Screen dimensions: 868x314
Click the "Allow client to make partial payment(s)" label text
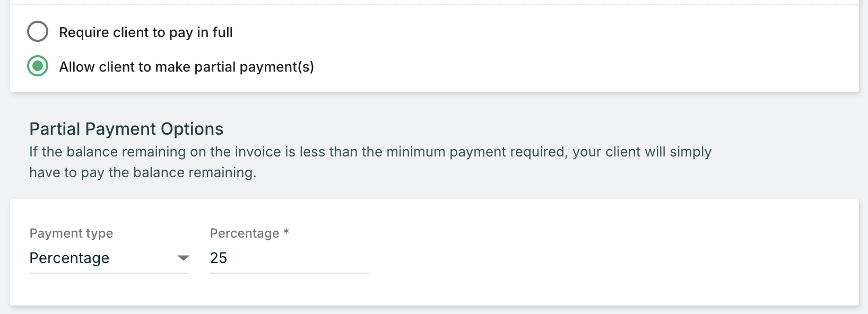pos(186,67)
